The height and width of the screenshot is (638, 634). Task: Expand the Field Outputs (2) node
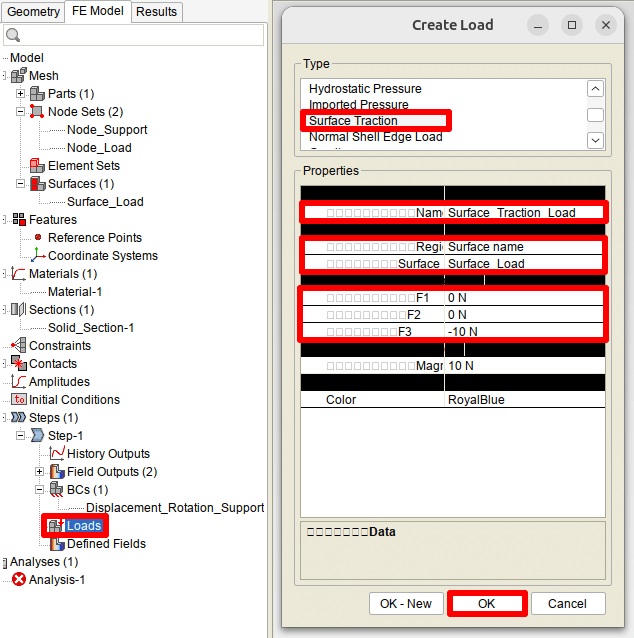[x=39, y=471]
